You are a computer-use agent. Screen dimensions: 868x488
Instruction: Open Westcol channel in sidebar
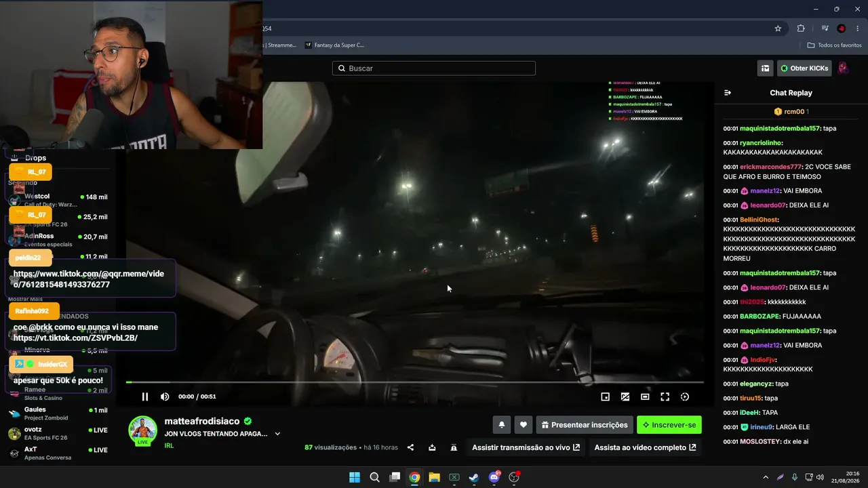coord(58,200)
